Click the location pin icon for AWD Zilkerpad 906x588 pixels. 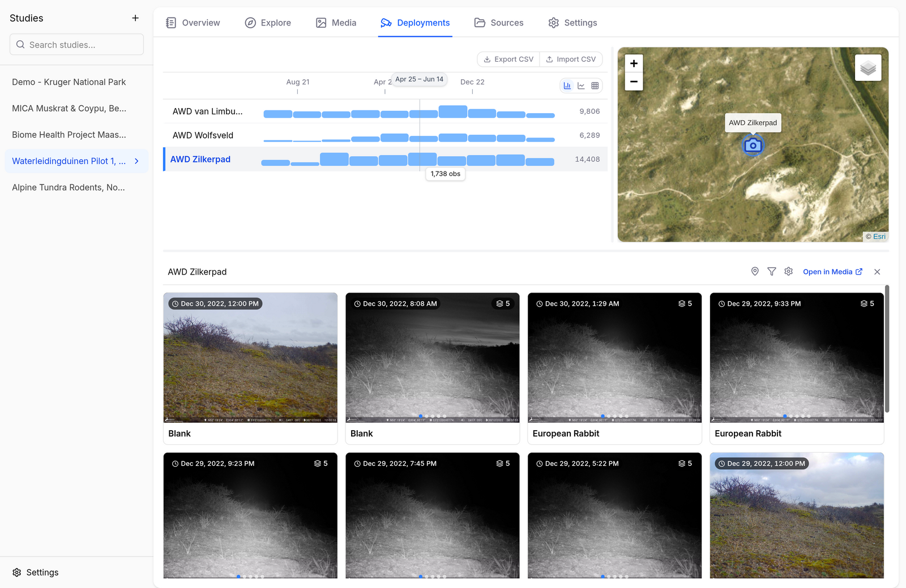(x=755, y=272)
